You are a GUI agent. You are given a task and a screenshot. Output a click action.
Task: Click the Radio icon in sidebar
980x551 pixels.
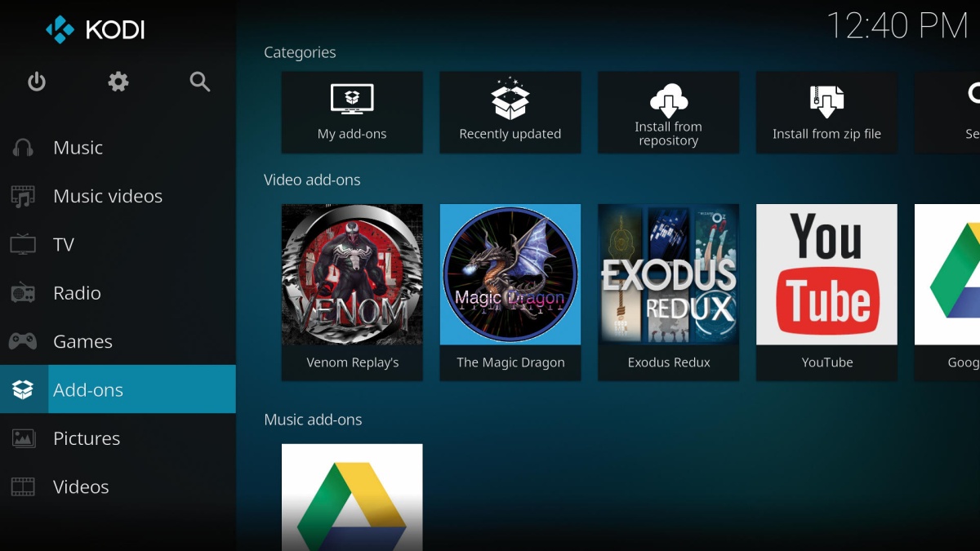pos(23,293)
